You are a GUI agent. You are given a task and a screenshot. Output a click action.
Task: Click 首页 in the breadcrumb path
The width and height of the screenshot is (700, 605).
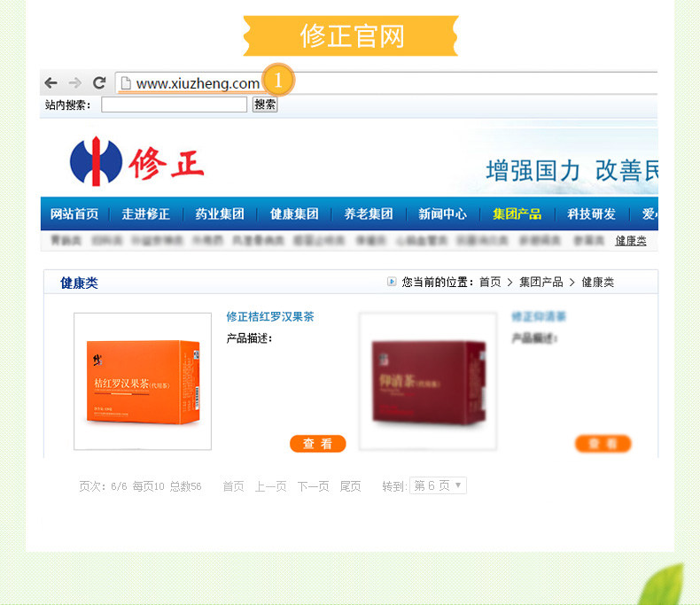pos(490,282)
